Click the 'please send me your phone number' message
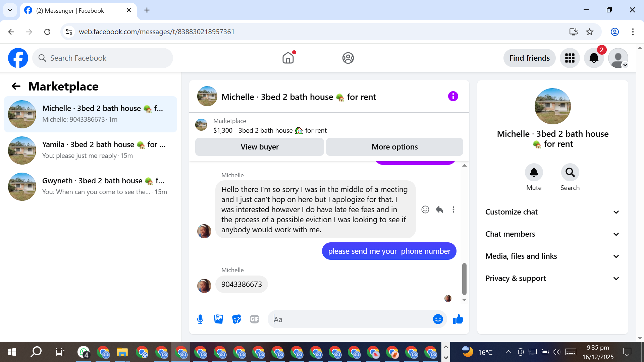Image resolution: width=644 pixels, height=362 pixels. click(x=389, y=251)
